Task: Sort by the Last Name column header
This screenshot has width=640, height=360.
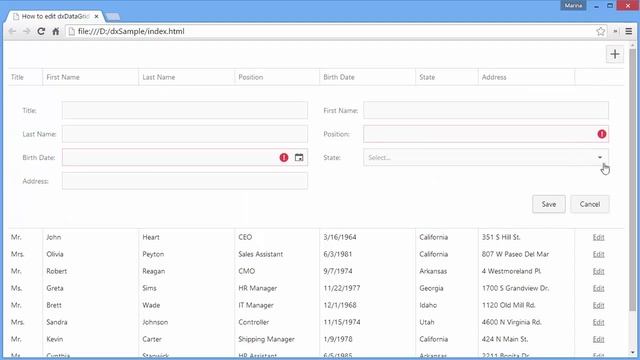Action: click(187, 77)
